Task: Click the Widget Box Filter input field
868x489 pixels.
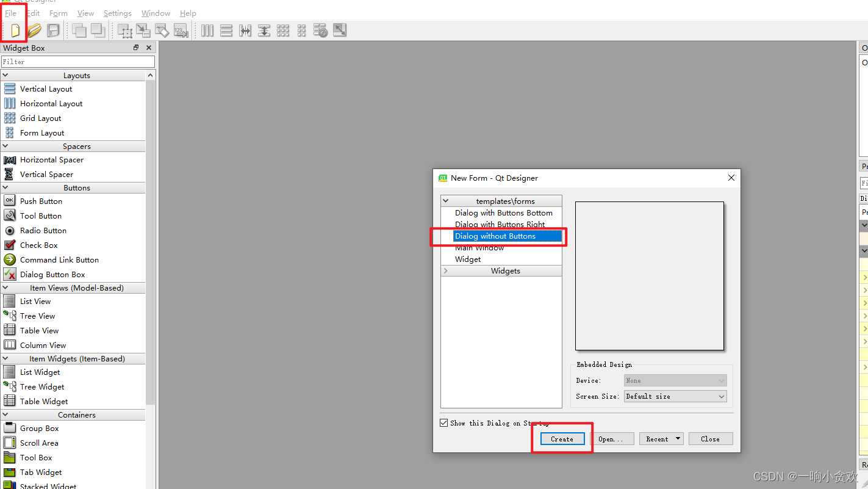Action: pyautogui.click(x=77, y=62)
